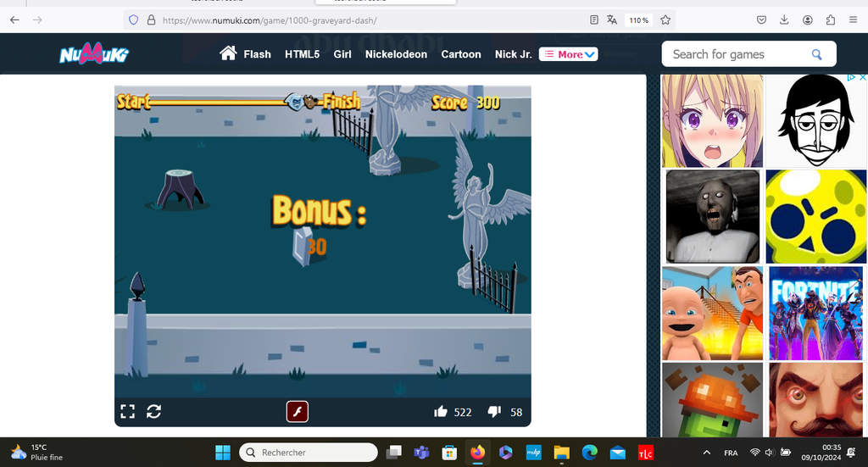Screen dimensions: 868x467
Task: Dislike the game with thumbs down
Action: pos(494,412)
